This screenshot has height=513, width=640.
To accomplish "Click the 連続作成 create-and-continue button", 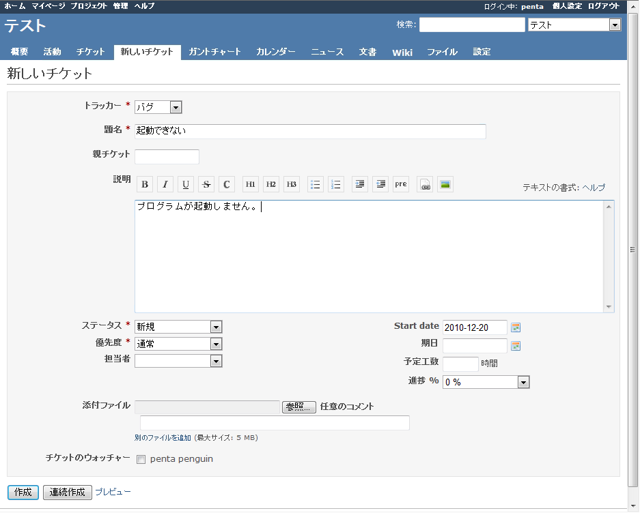I will (x=67, y=492).
